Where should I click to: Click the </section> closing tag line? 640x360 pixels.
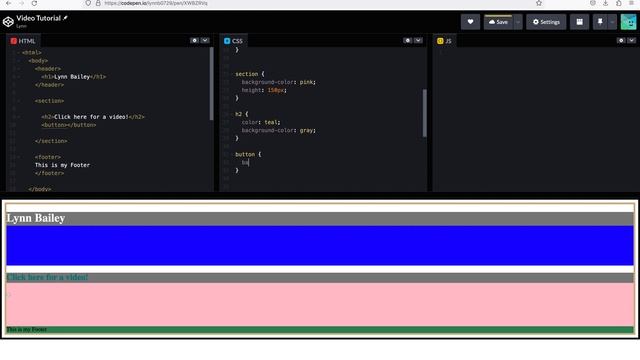tap(51, 141)
